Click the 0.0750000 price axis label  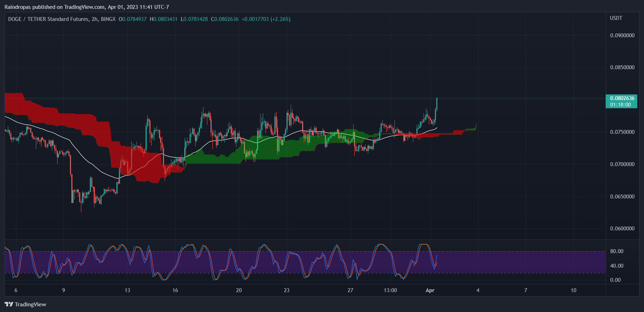pyautogui.click(x=622, y=132)
